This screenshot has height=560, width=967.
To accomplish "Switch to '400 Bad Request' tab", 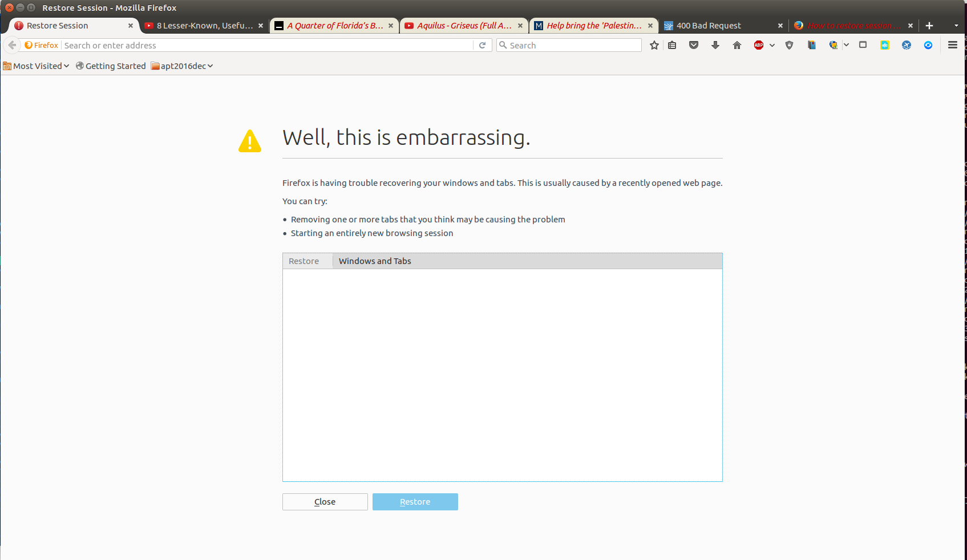I will tap(723, 26).
